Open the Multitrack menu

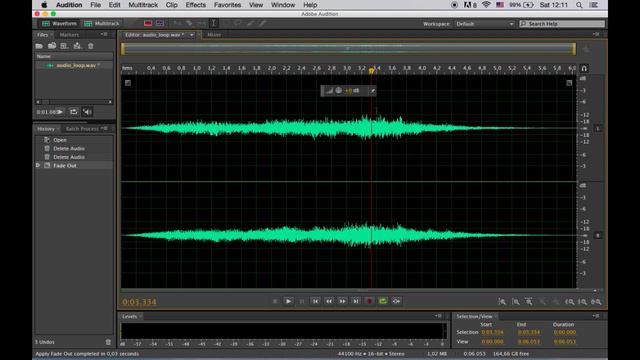coord(143,5)
